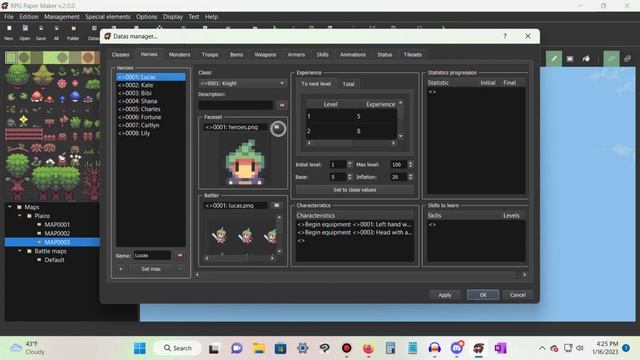Switch to the Classes tab
The image size is (640, 360).
(x=120, y=55)
